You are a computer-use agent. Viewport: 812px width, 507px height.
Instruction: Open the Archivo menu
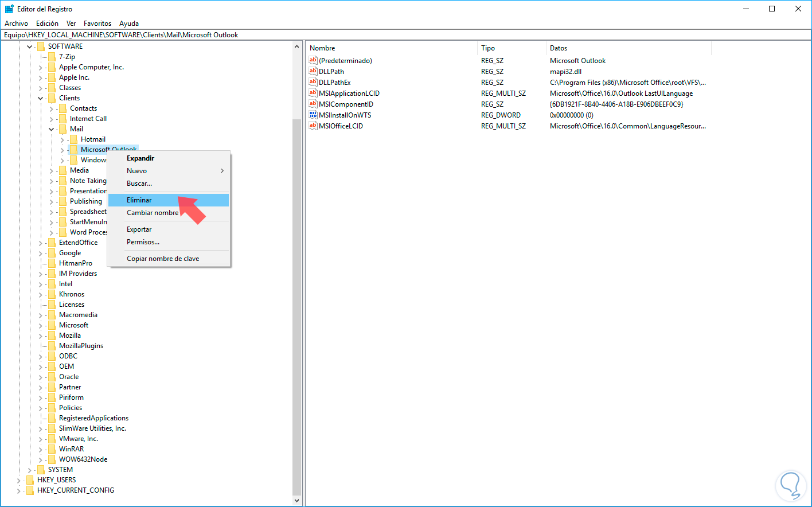pyautogui.click(x=17, y=24)
